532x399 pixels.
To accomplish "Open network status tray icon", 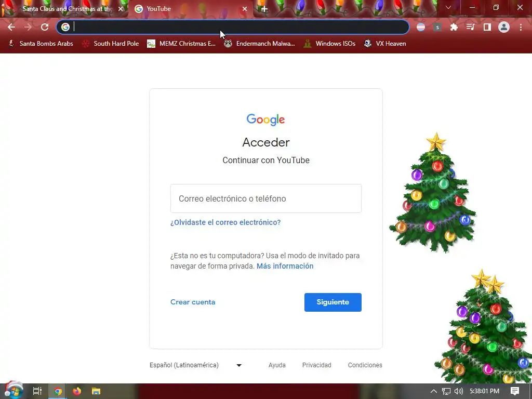I will coord(446,391).
